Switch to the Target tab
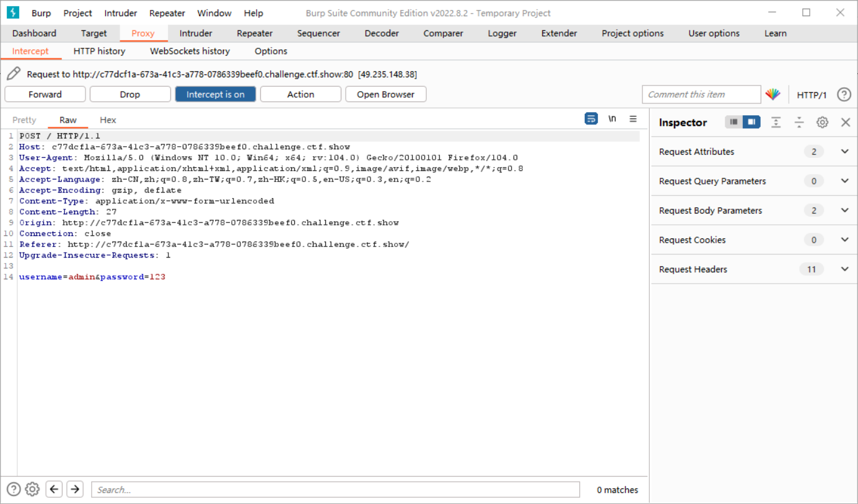Screen dimensions: 858x504 point(94,33)
